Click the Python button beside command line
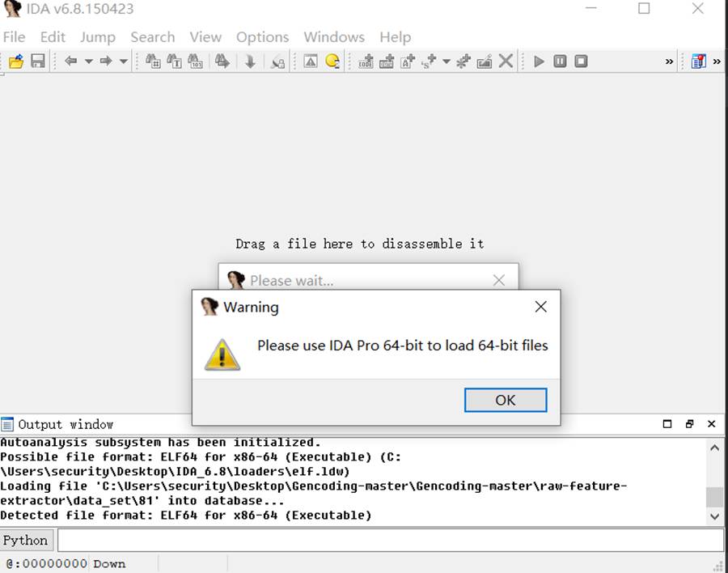The height and width of the screenshot is (573, 728). [x=27, y=540]
